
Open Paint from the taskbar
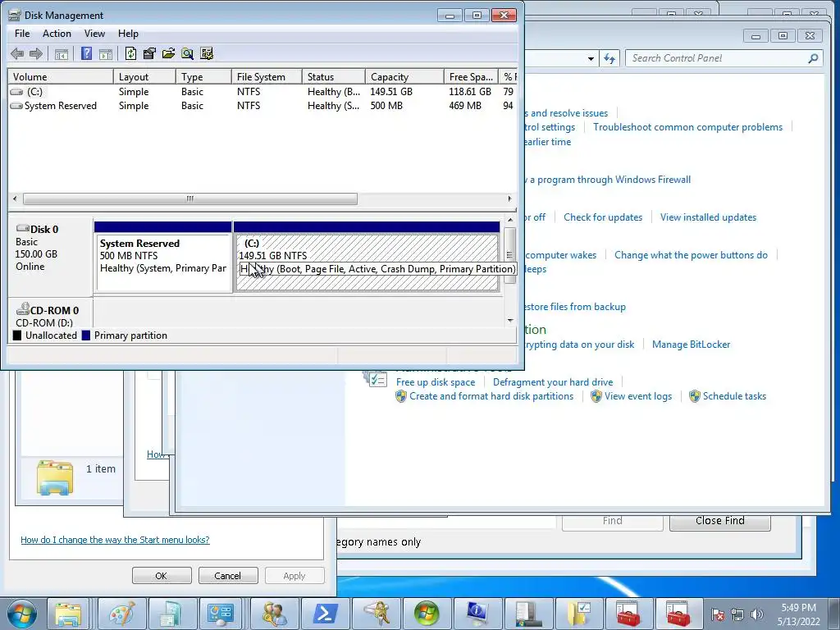(121, 614)
